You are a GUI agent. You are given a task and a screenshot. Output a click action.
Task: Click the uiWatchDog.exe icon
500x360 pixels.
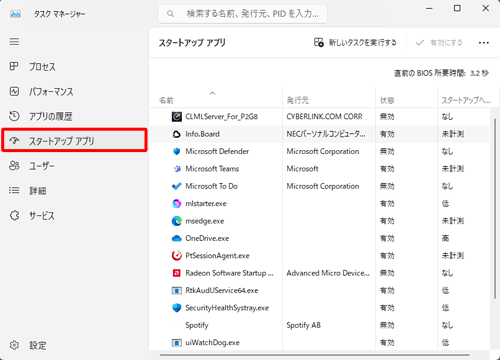coord(176,342)
